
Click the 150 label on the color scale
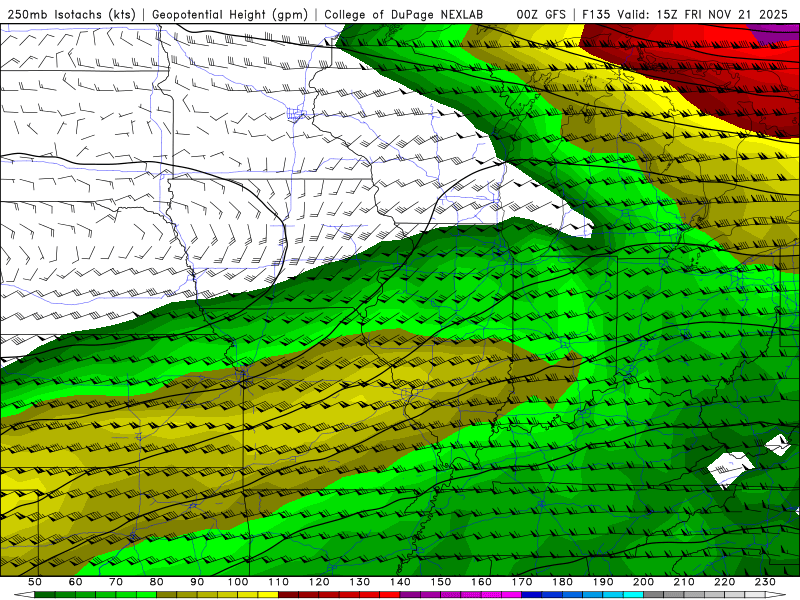441,582
